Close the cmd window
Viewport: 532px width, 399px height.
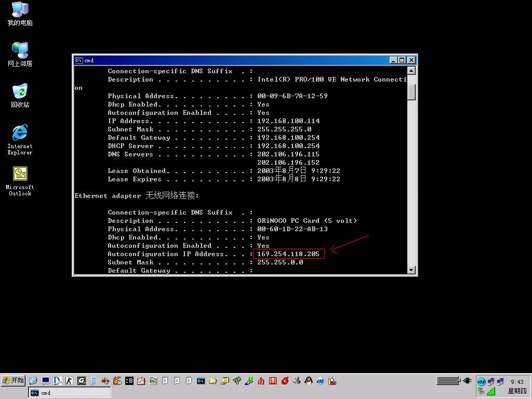pos(411,60)
